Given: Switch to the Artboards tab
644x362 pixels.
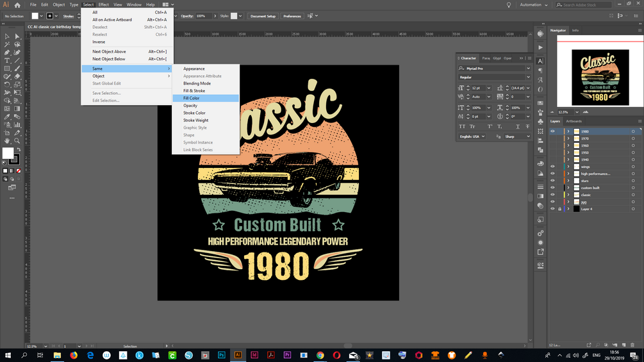Looking at the screenshot, I should pos(574,121).
